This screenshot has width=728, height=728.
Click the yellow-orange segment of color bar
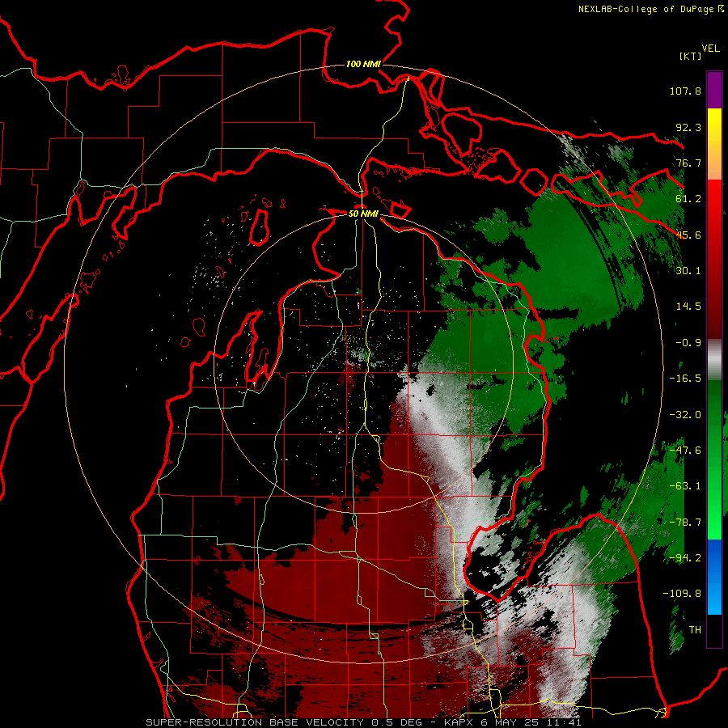click(714, 144)
